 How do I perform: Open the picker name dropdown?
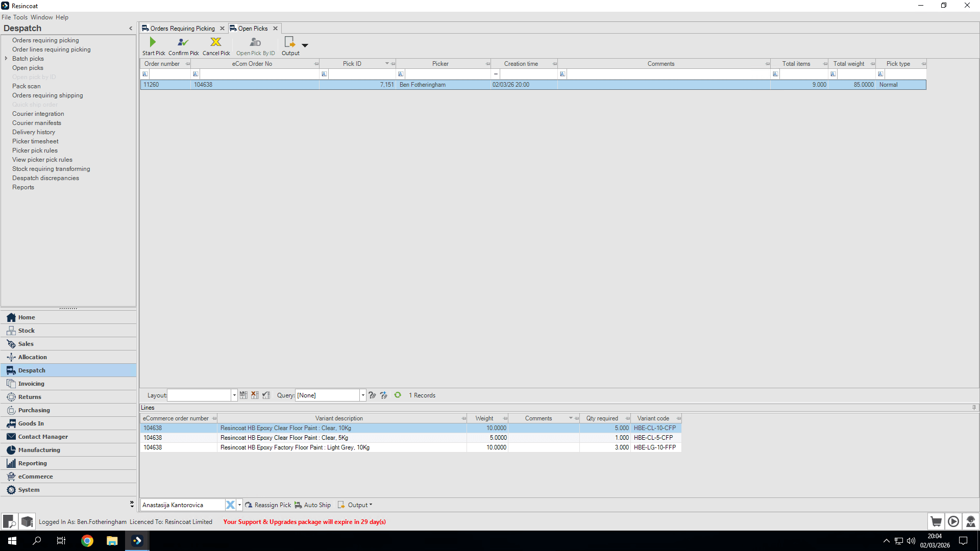[239, 505]
